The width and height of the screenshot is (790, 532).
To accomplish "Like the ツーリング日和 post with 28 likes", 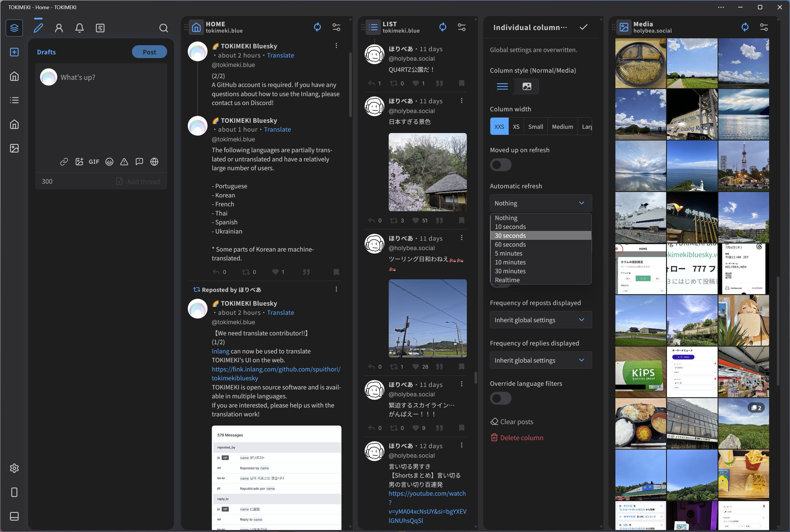I will point(416,367).
